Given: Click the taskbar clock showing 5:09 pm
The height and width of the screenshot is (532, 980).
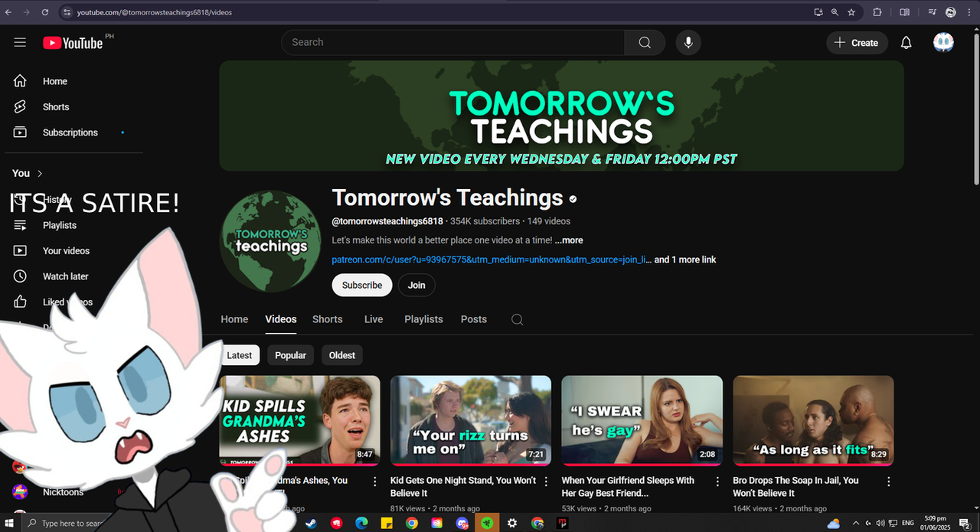Looking at the screenshot, I should tap(936, 524).
